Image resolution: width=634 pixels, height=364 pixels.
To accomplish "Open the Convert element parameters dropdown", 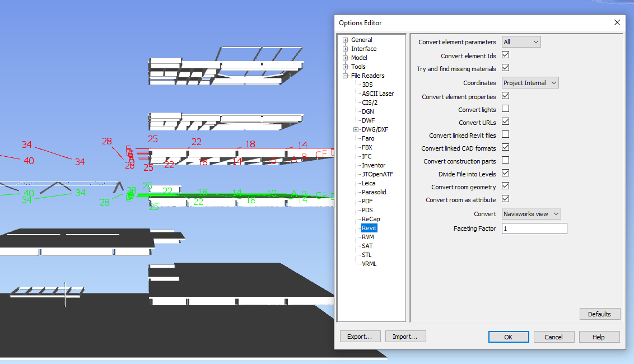I will click(x=521, y=41).
